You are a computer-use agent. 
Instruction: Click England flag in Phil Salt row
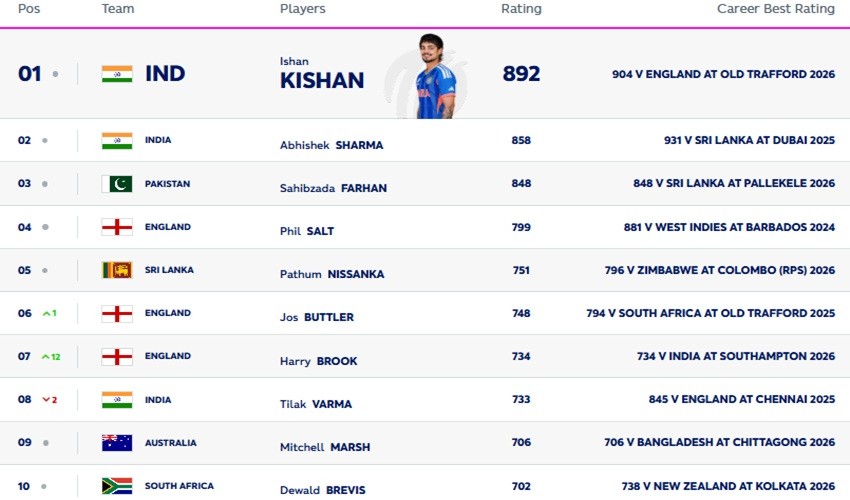click(x=117, y=227)
